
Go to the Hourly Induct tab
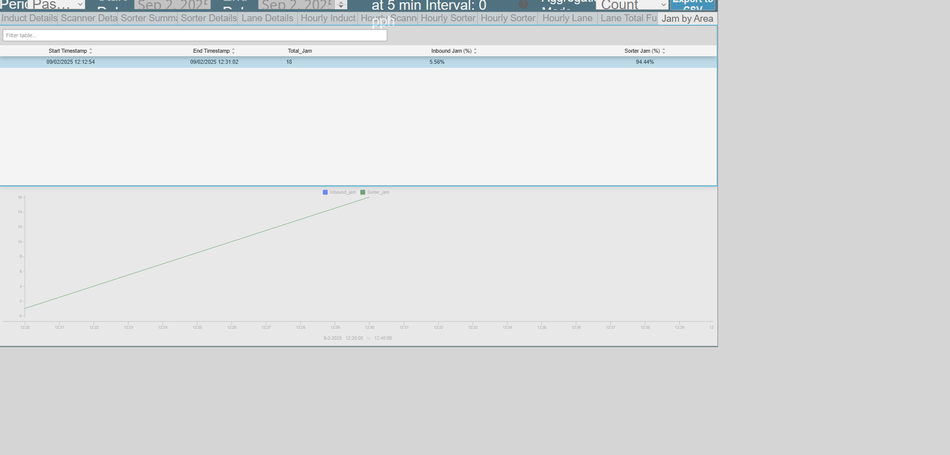[x=328, y=18]
